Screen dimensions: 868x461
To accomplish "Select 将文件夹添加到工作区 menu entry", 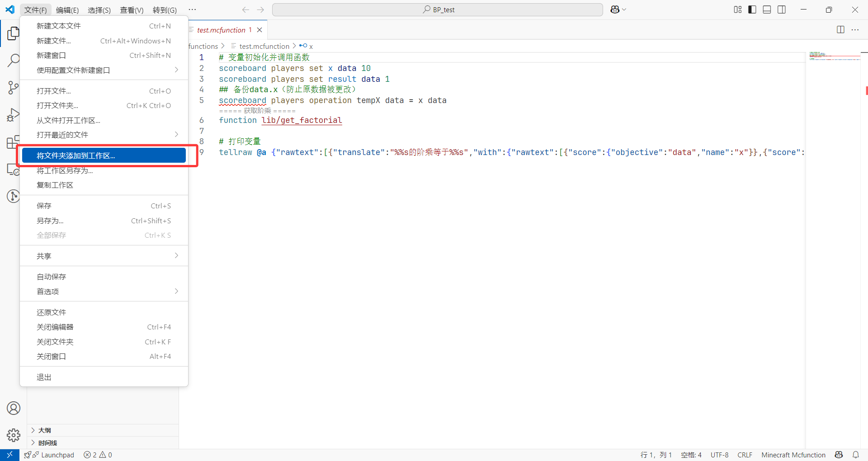I will pyautogui.click(x=104, y=156).
